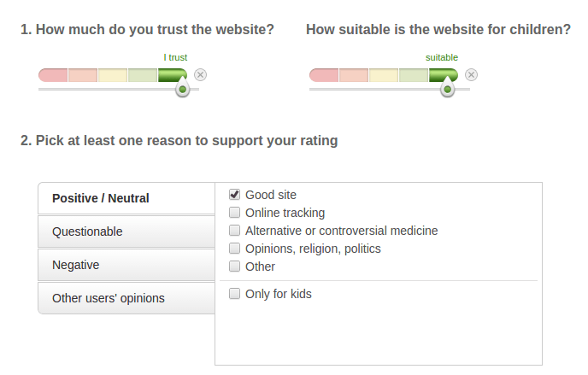The width and height of the screenshot is (588, 375).
Task: Select the red child suitability segment
Action: [324, 75]
